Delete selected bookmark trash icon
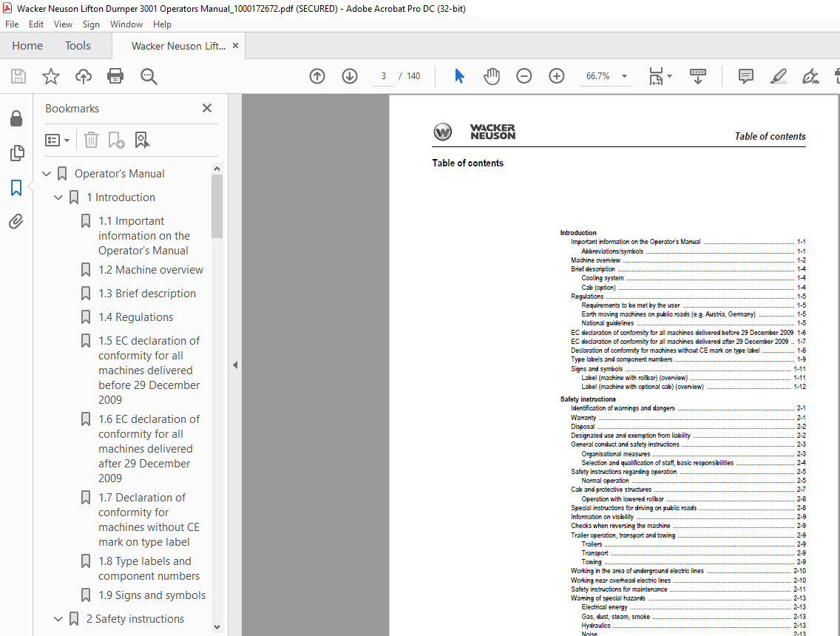The height and width of the screenshot is (636, 840). [x=91, y=141]
